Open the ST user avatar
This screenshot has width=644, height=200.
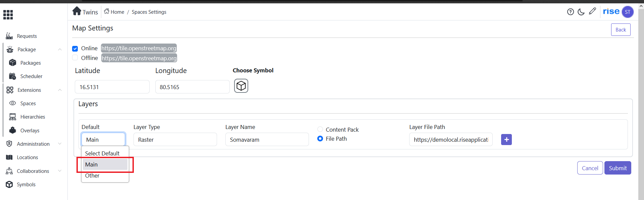point(628,12)
